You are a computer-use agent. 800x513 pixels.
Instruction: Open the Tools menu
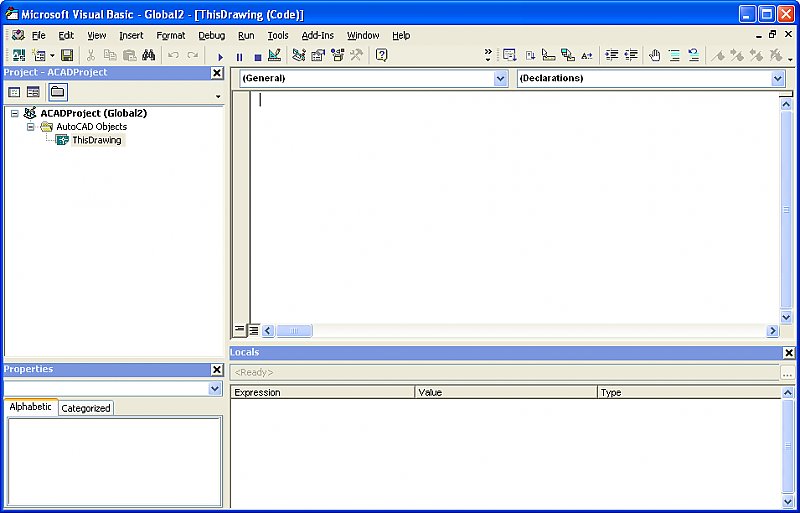pos(278,35)
